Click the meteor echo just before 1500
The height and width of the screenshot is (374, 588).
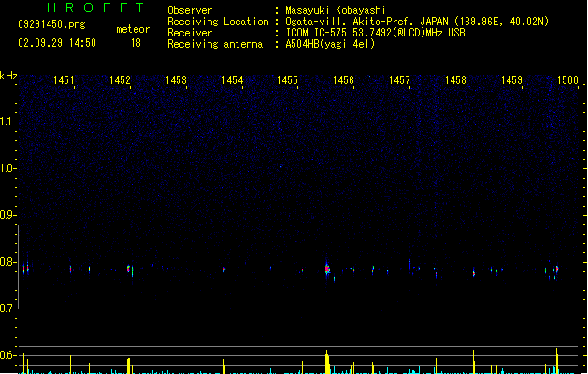tap(557, 269)
